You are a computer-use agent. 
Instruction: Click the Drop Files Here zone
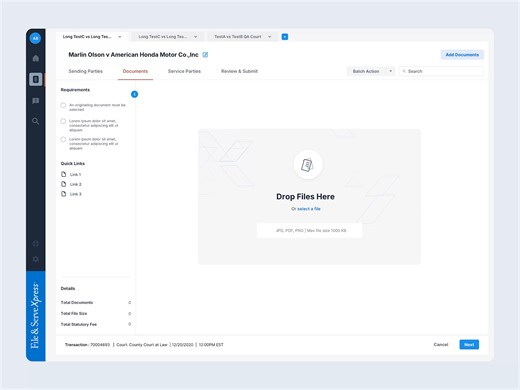click(309, 197)
